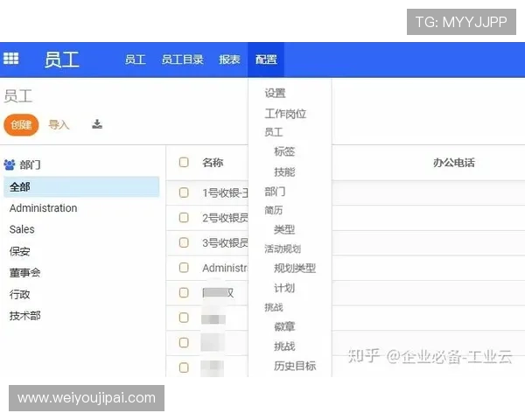Viewport: 525px width, 420px height.
Task: Click the download export icon
Action: pos(97,124)
